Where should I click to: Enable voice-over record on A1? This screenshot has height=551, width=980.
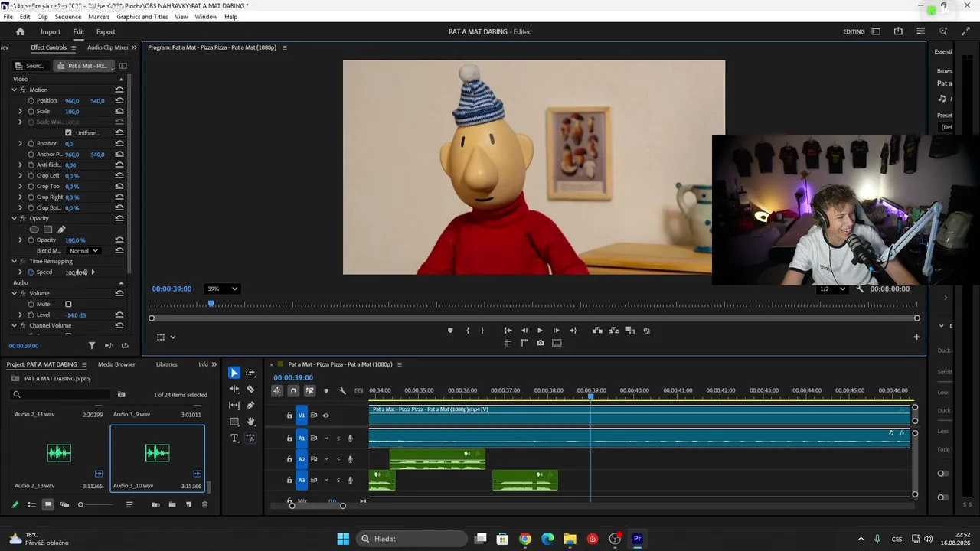coord(351,439)
